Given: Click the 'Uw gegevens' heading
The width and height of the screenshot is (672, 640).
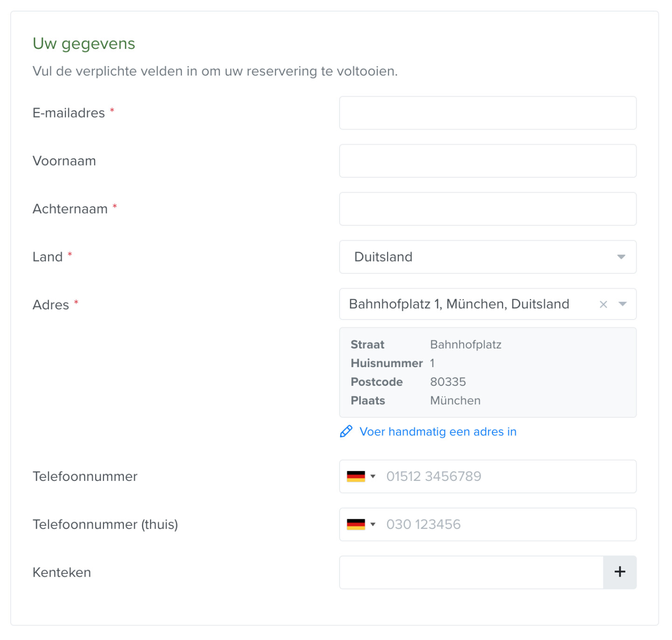Looking at the screenshot, I should pyautogui.click(x=84, y=43).
